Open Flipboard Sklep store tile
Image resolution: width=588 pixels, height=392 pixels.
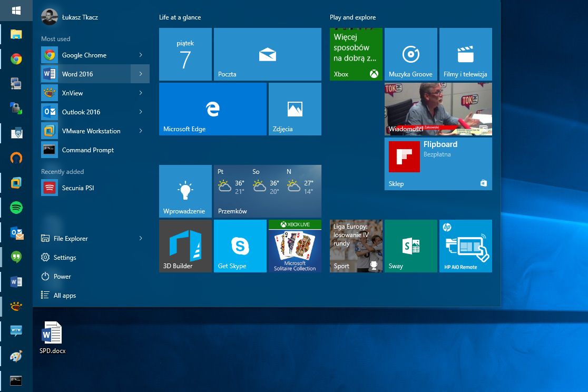[x=438, y=163]
